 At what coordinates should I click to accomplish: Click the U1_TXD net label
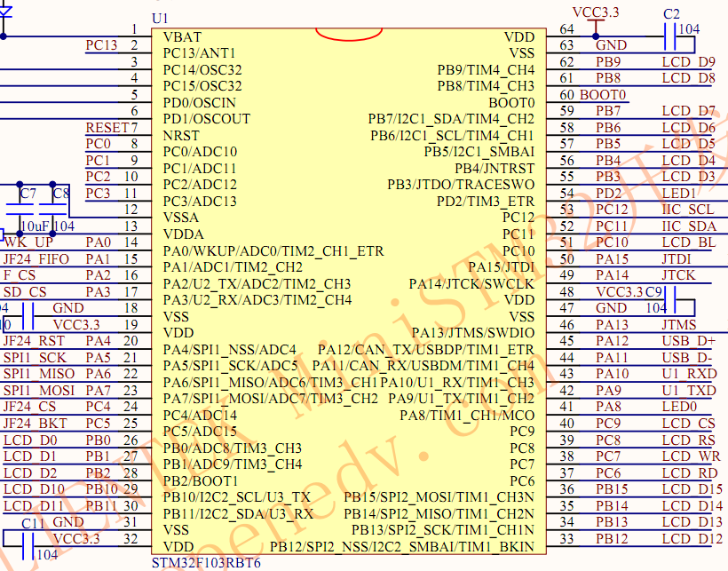689,391
